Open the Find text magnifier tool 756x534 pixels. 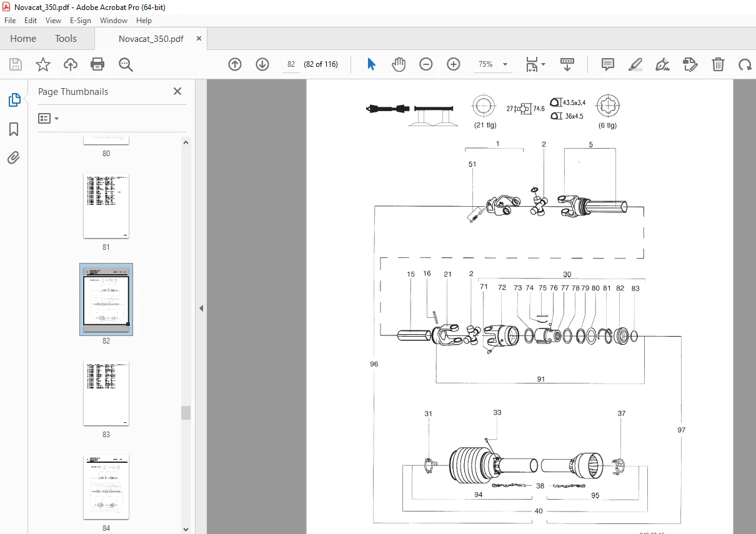126,64
